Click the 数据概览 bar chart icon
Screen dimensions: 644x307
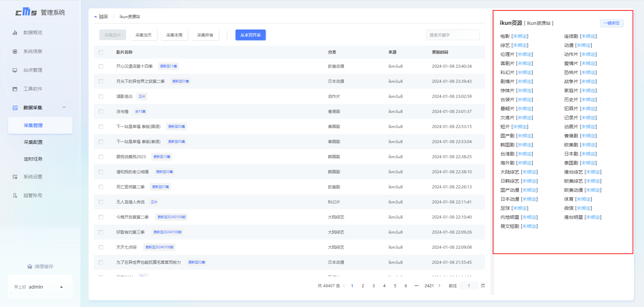(x=15, y=33)
